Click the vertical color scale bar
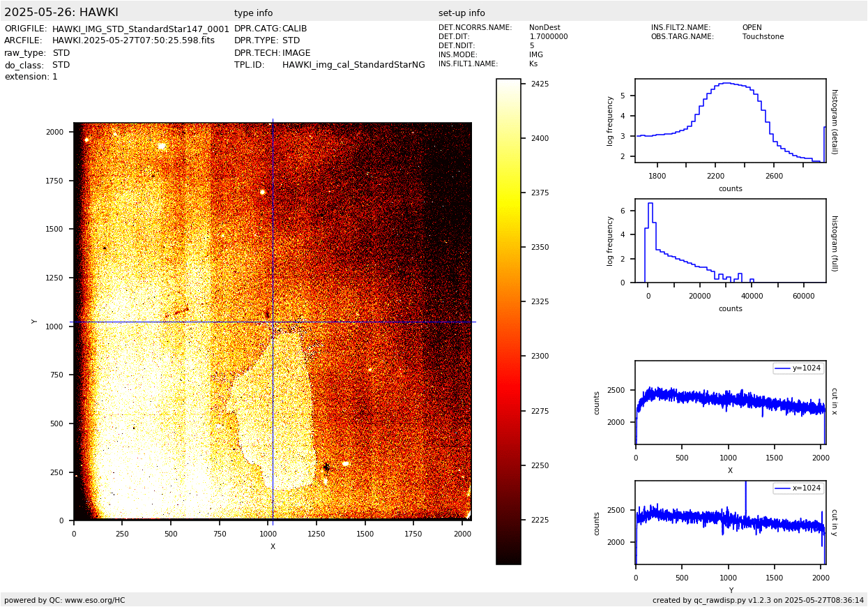 [508, 321]
